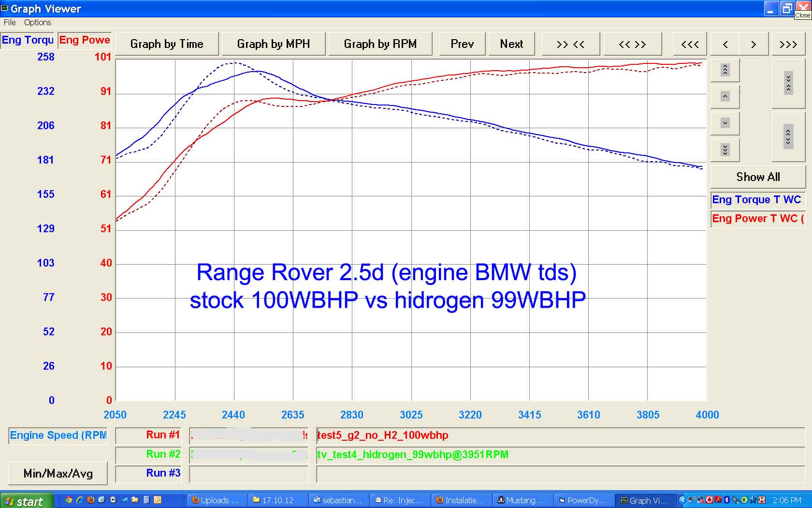Switch to Instalatie Firefox taskbar window

[461, 501]
